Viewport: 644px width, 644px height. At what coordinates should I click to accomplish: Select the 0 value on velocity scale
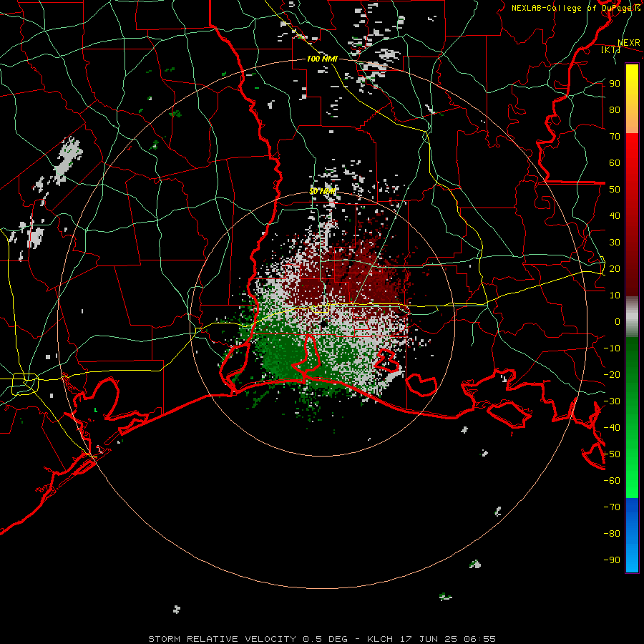coord(618,321)
